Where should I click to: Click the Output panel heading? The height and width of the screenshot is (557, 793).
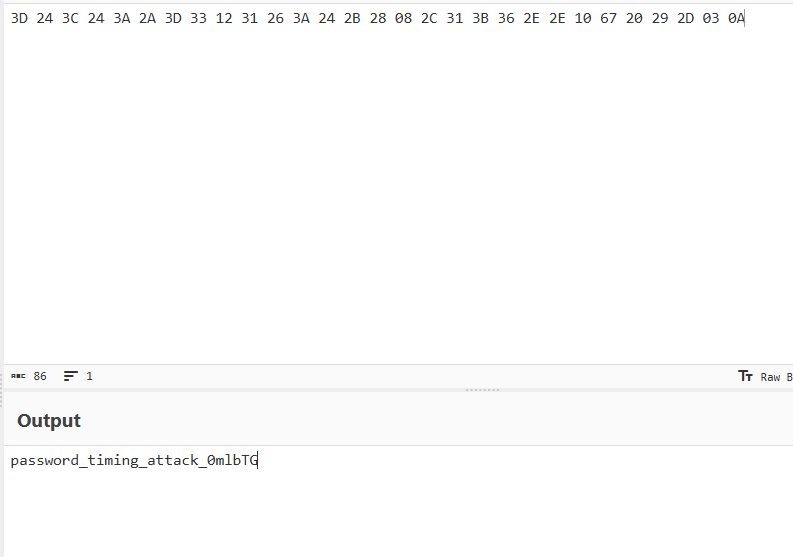[49, 421]
